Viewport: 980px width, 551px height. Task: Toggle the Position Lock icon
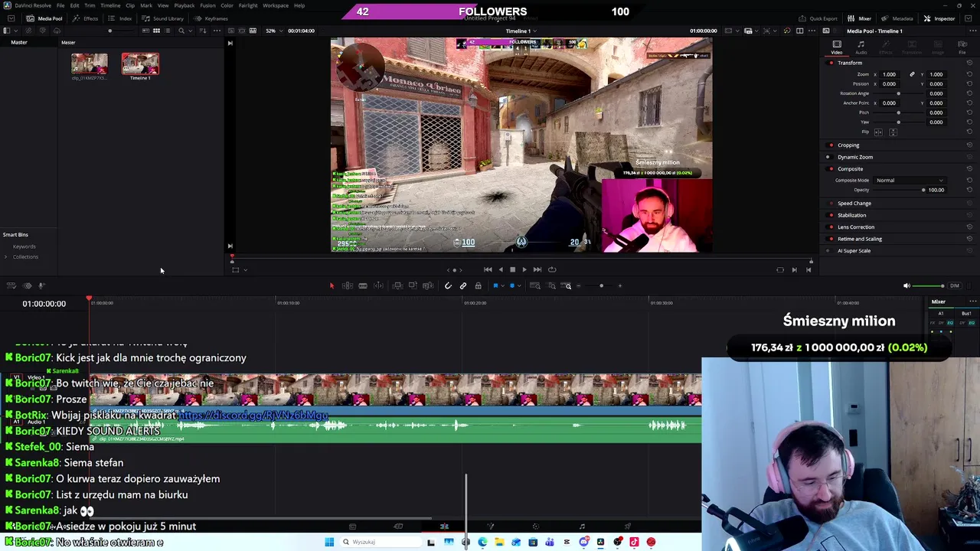pyautogui.click(x=478, y=285)
